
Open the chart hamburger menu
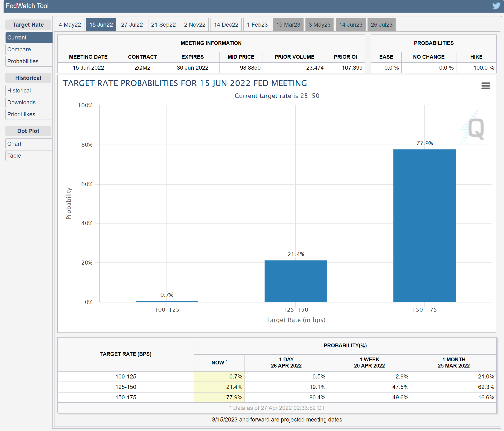pyautogui.click(x=485, y=86)
